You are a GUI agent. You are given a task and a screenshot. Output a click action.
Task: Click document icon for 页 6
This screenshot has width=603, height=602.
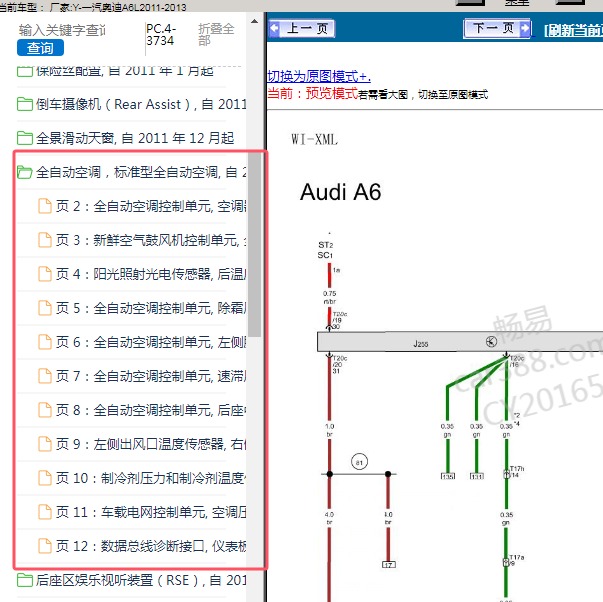pyautogui.click(x=45, y=342)
